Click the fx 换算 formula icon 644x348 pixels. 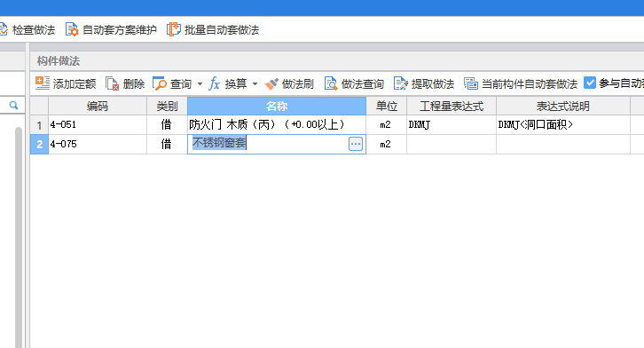pyautogui.click(x=214, y=83)
